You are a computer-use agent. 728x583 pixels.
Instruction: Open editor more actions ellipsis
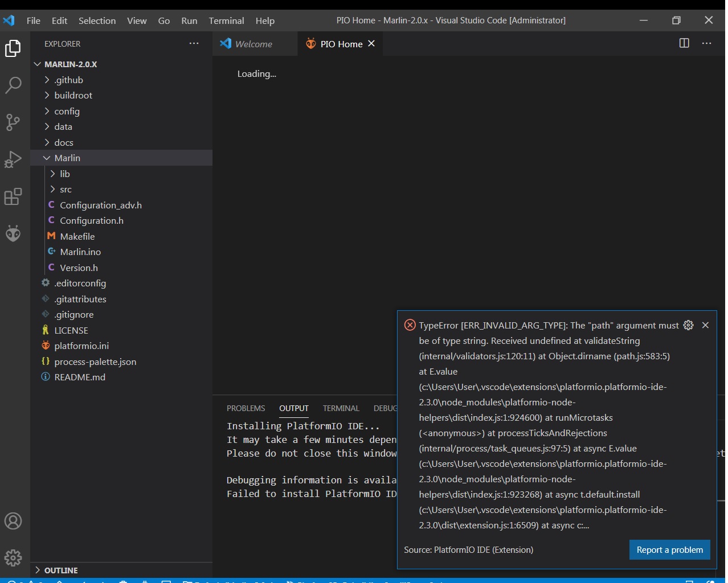(x=707, y=43)
